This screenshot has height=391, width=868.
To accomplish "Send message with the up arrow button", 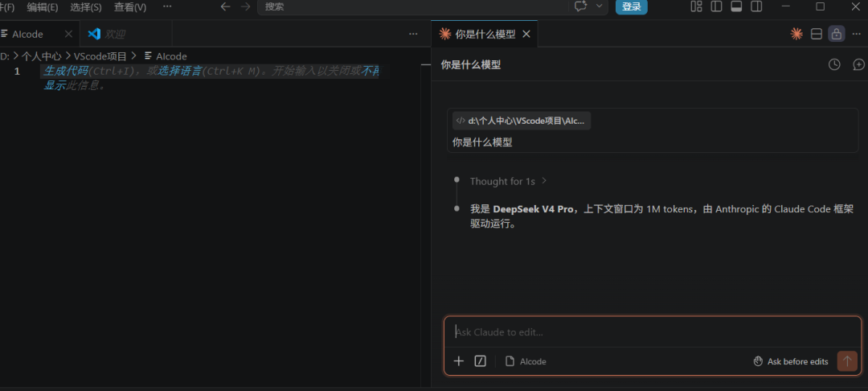I will point(847,361).
